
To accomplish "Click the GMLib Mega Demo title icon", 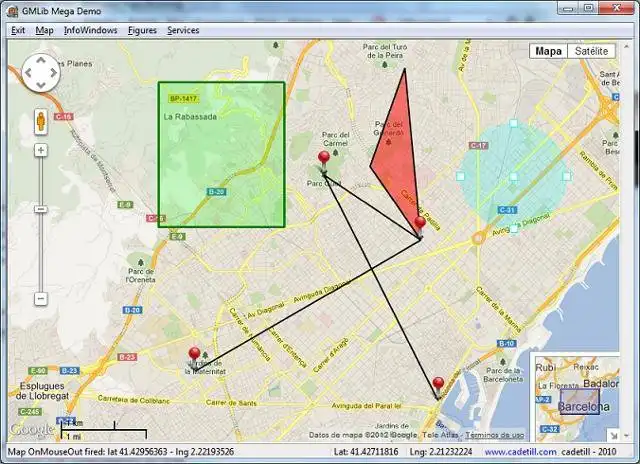I will (13, 11).
